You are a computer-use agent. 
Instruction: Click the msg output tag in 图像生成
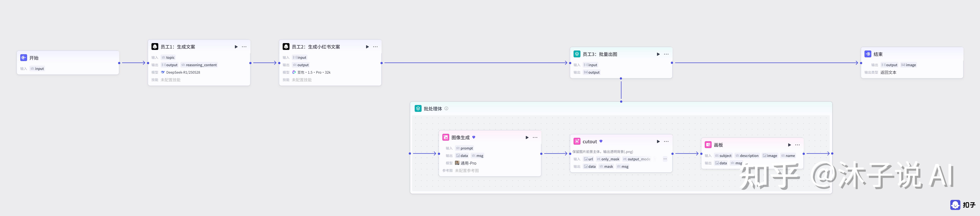[x=477, y=156]
